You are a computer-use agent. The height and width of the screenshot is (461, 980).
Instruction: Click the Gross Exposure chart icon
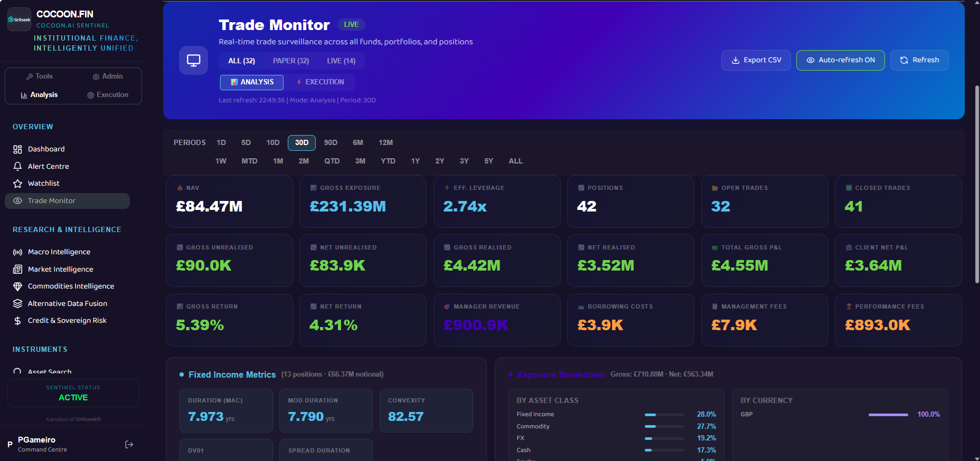tap(314, 188)
